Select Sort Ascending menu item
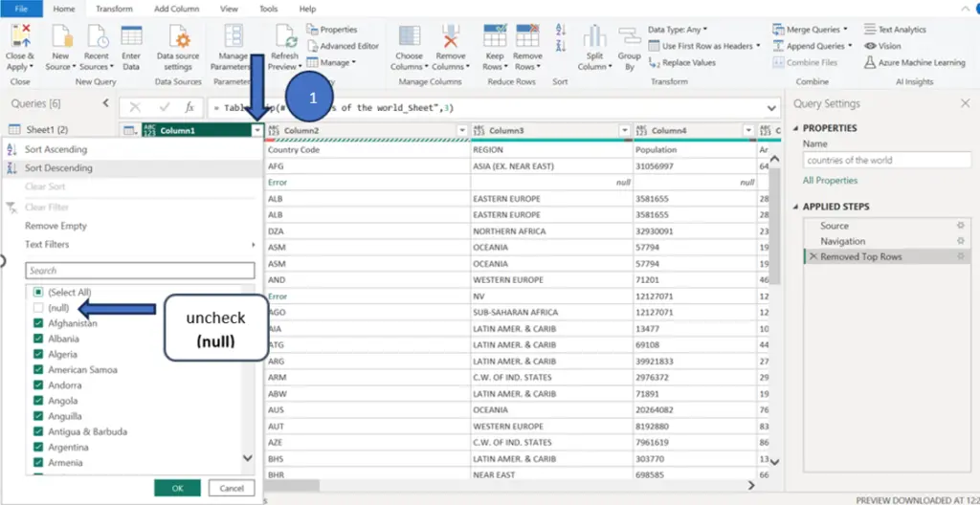The width and height of the screenshot is (980, 505). (130, 149)
